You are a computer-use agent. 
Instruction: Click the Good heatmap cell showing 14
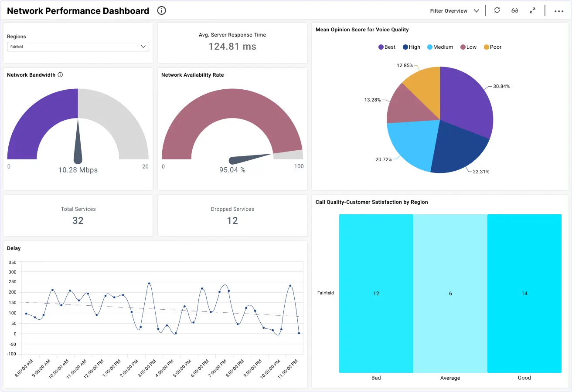pyautogui.click(x=524, y=294)
